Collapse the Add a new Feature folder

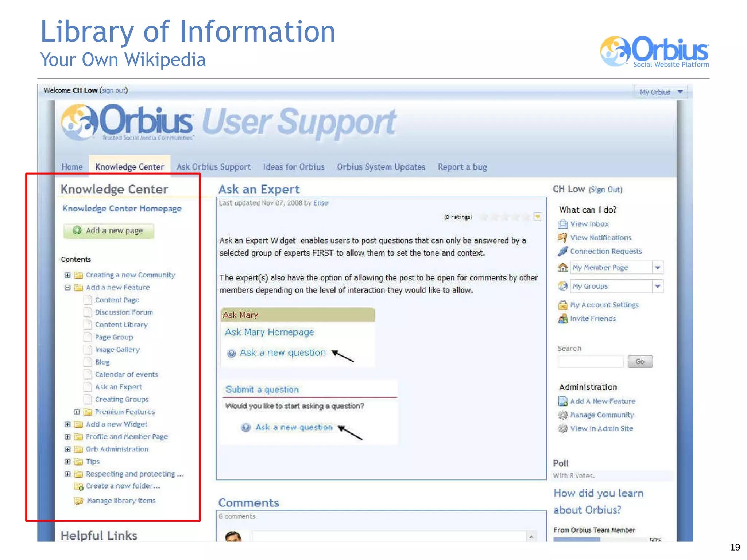(x=67, y=288)
